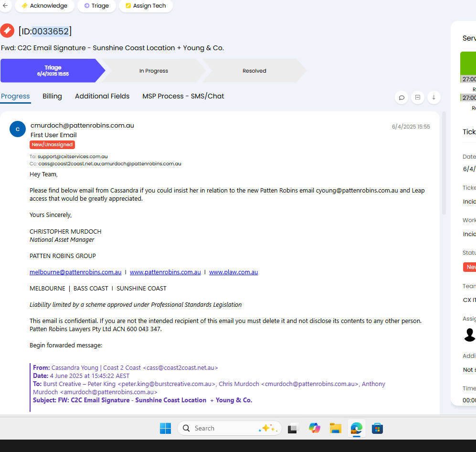Open the Additional Fields tab
This screenshot has height=452, width=476.
pos(102,97)
